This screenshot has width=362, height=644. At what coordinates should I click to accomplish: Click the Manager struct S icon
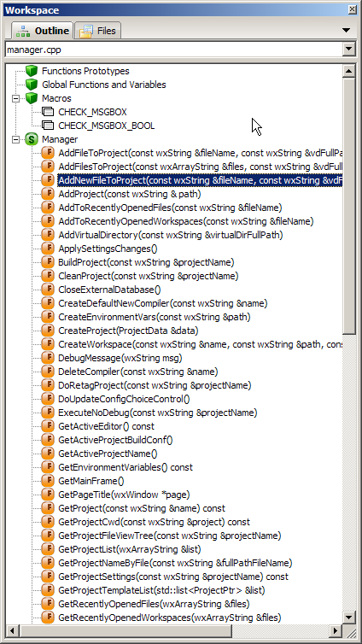(32, 139)
